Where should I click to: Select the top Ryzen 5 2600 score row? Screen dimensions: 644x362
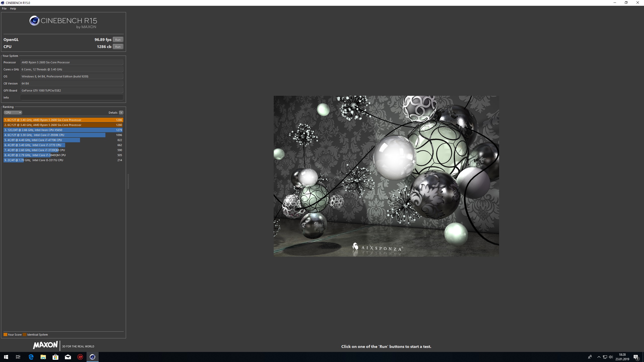point(63,120)
